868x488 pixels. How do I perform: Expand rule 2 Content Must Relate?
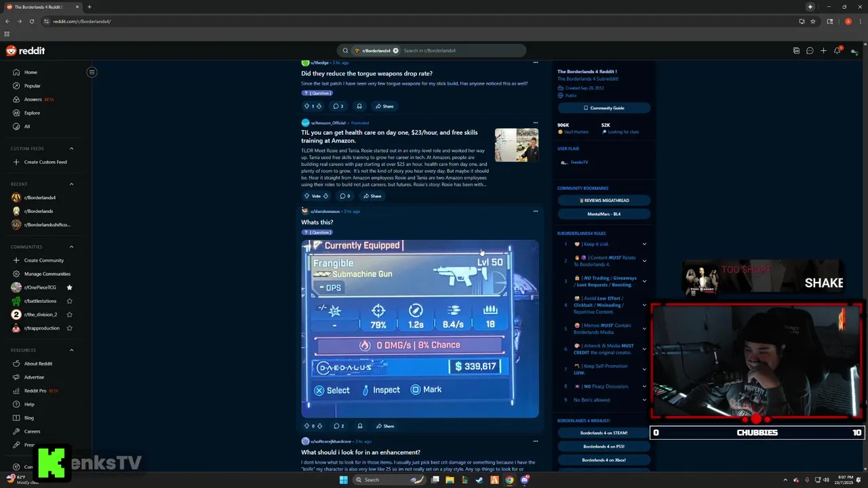(644, 261)
